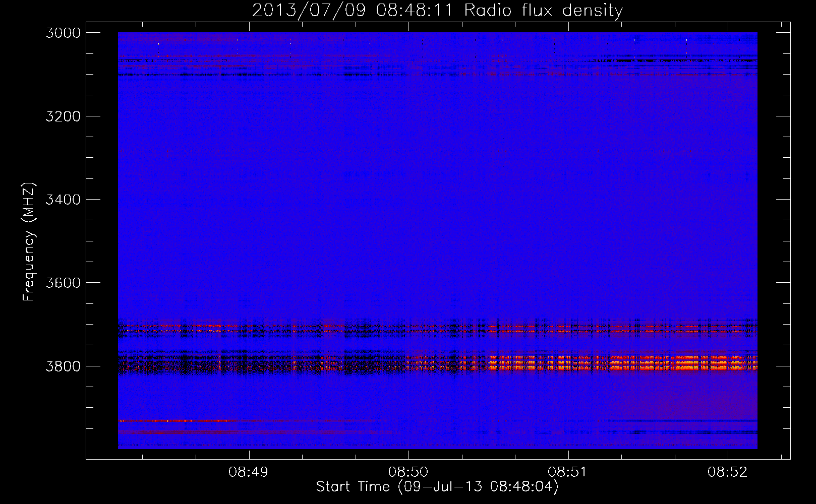This screenshot has height=504, width=816.
Task: Click the 'Start Time (09-Jul-13 08:48:04)' axis label
Action: (x=437, y=487)
